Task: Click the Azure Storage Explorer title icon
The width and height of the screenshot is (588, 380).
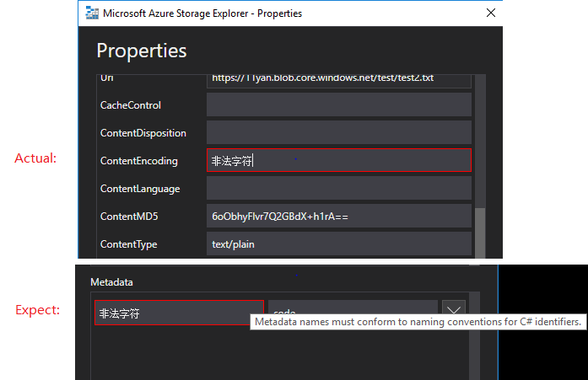Action: click(92, 13)
